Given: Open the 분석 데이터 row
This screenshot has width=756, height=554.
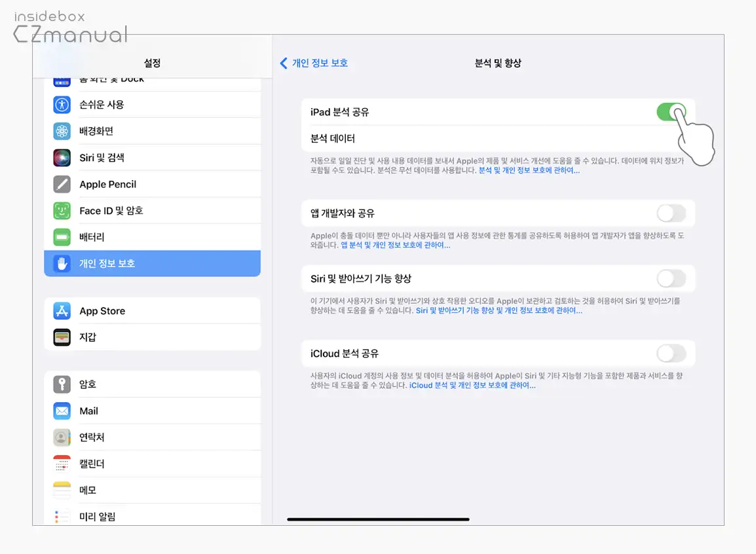Looking at the screenshot, I should [x=498, y=139].
